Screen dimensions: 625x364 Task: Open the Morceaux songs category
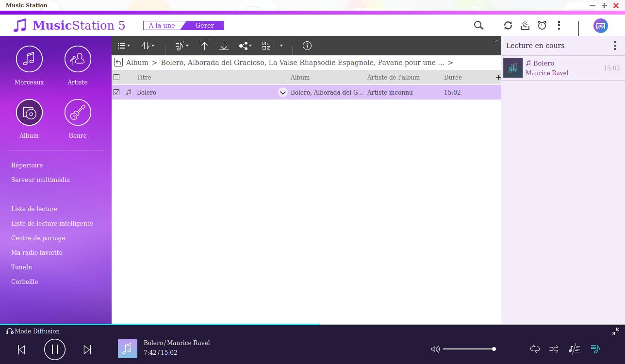tap(29, 59)
